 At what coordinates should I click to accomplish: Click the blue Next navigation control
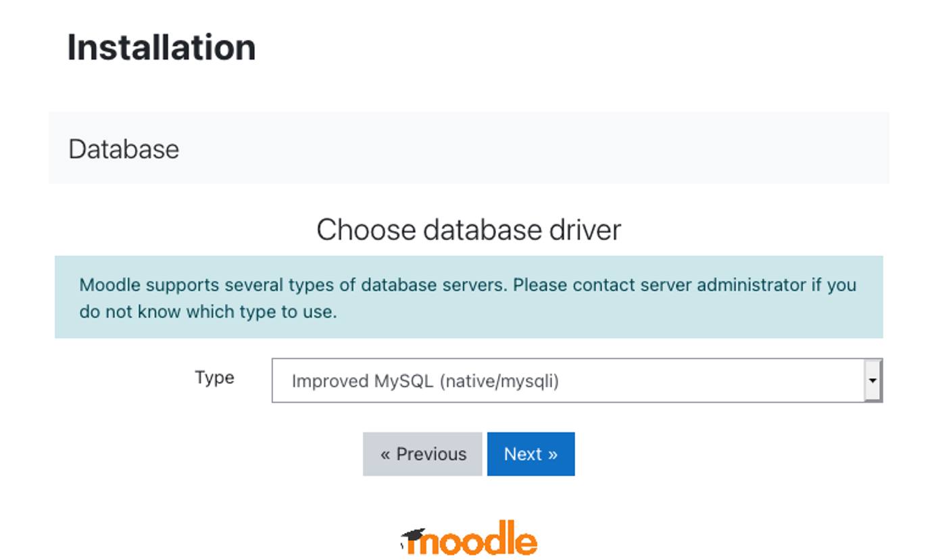pyautogui.click(x=531, y=454)
